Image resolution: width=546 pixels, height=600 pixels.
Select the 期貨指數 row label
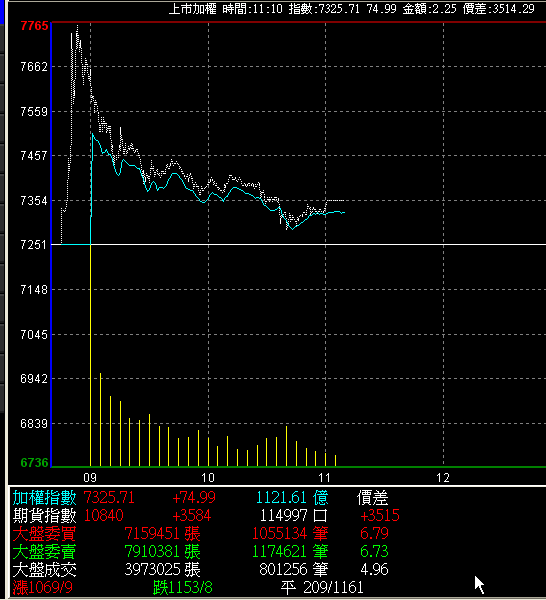click(44, 516)
